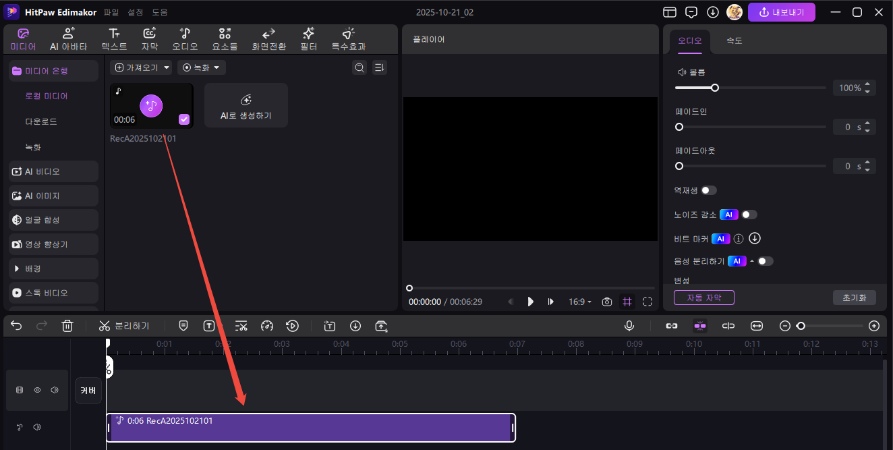Expand the 가져오기 (import) dropdown
The width and height of the screenshot is (893, 450).
pyautogui.click(x=141, y=68)
